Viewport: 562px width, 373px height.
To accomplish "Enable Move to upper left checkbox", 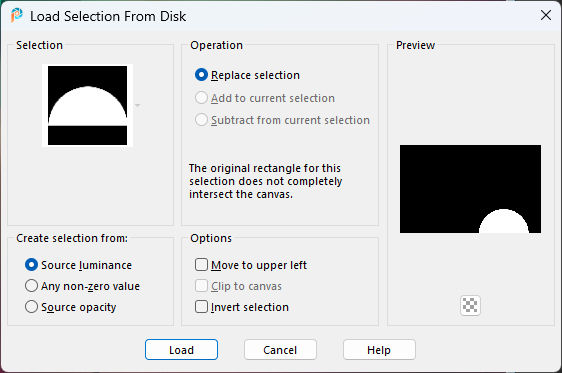I will (x=201, y=265).
